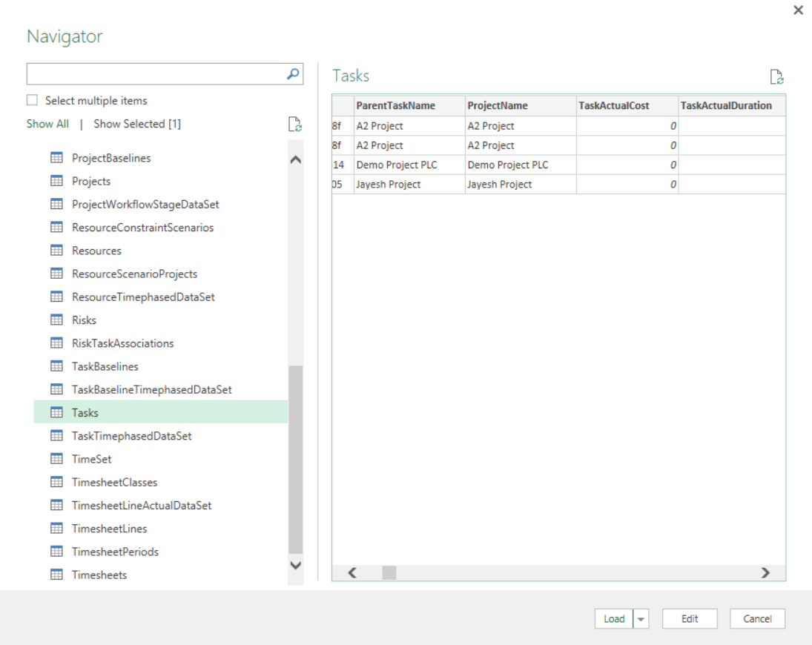Enable the Select multiple items checkbox

pyautogui.click(x=32, y=101)
